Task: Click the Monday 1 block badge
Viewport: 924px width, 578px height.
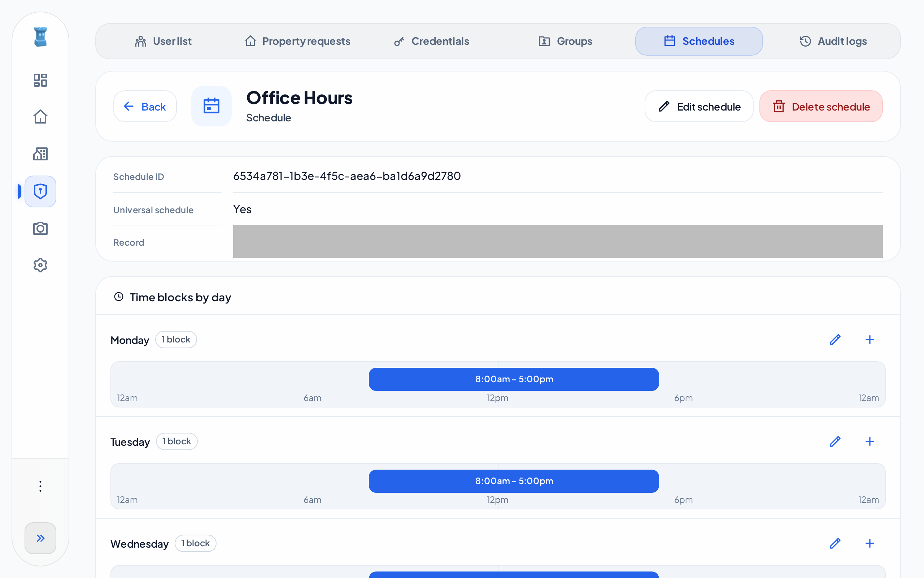Action: [x=176, y=340]
